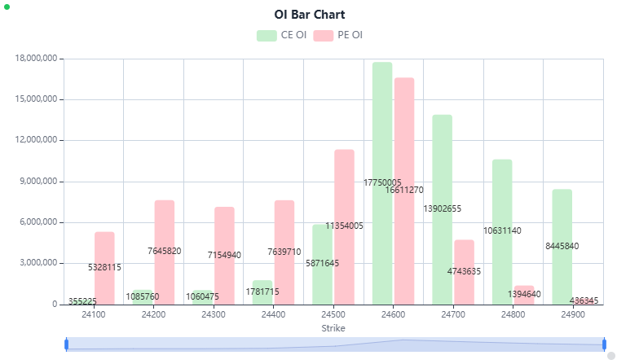617x364 pixels.
Task: Click the 8445840 data label
Action: (562, 246)
